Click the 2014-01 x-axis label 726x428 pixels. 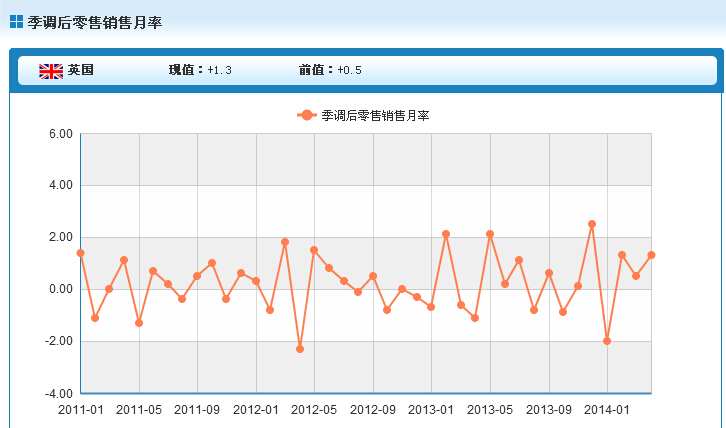point(607,409)
